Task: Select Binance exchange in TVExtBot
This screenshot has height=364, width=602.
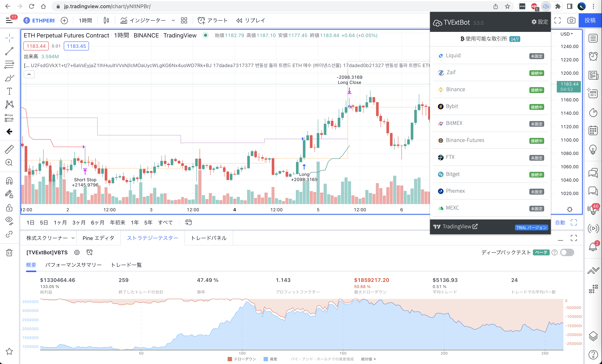Action: 490,89
